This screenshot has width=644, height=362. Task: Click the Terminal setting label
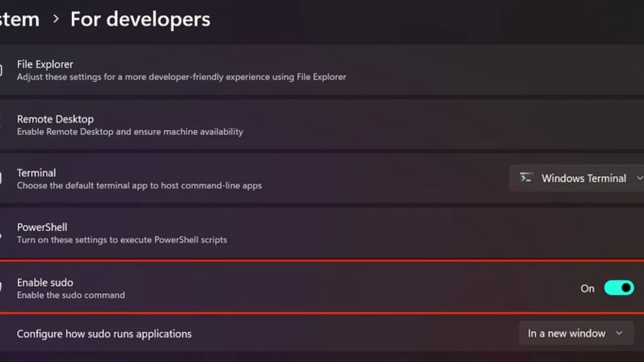37,173
